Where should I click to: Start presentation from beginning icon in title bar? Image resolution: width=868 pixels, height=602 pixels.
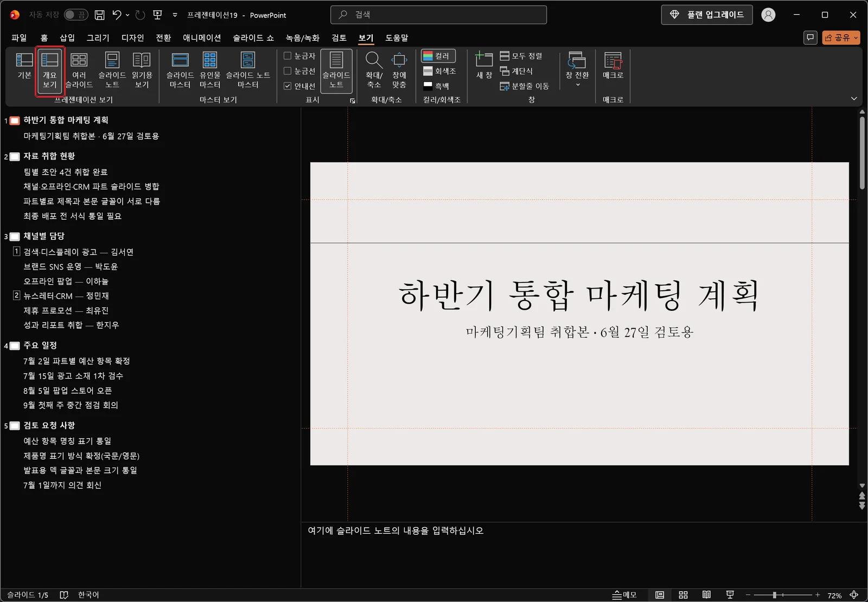point(158,15)
